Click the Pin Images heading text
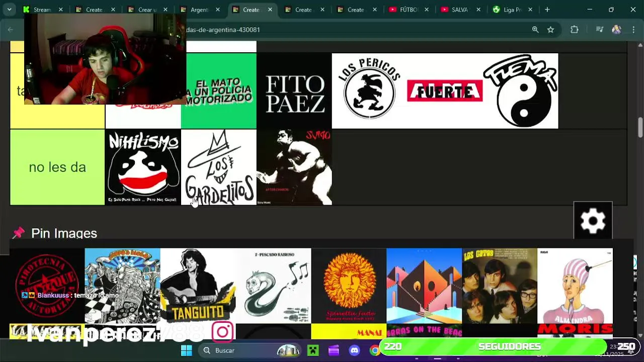The image size is (644, 362). click(64, 233)
